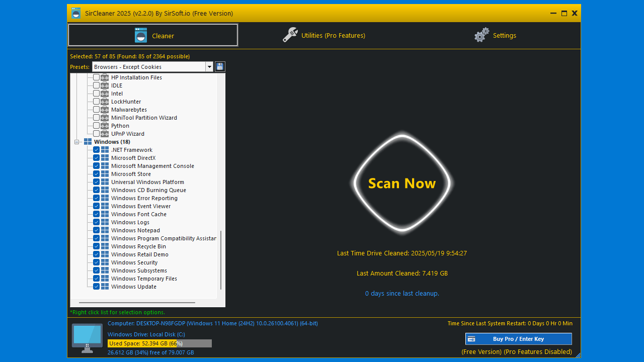Click the gears Settings icon

click(x=481, y=35)
